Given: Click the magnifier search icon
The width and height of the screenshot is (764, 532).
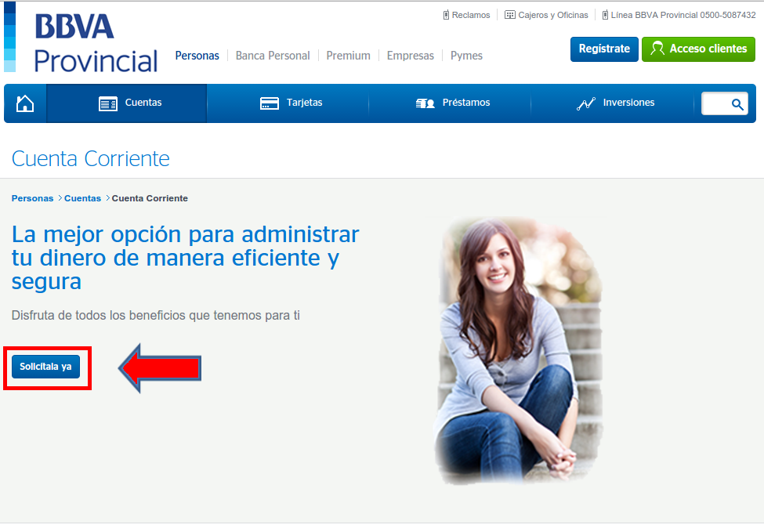Looking at the screenshot, I should click(x=737, y=103).
